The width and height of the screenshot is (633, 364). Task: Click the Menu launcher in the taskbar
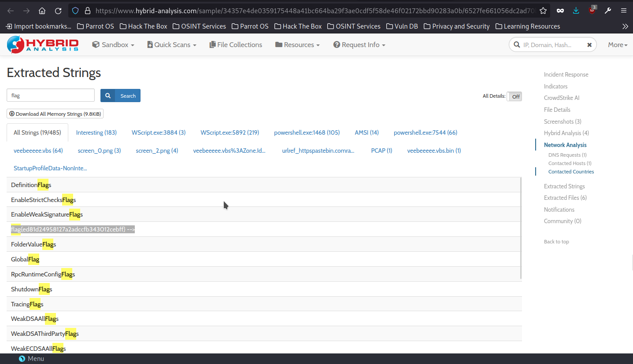[x=31, y=359]
